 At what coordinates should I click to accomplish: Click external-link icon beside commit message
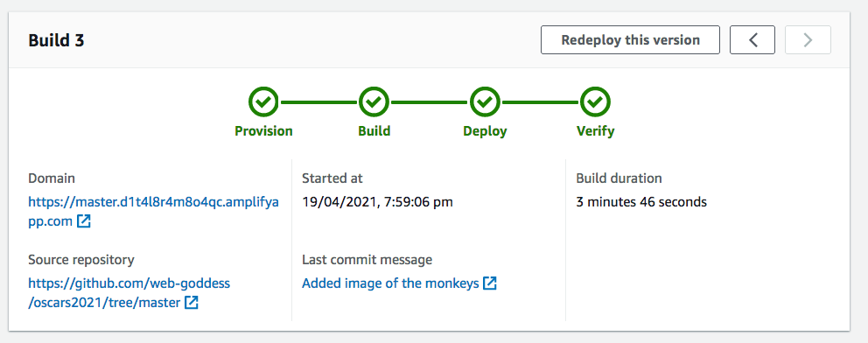point(490,283)
